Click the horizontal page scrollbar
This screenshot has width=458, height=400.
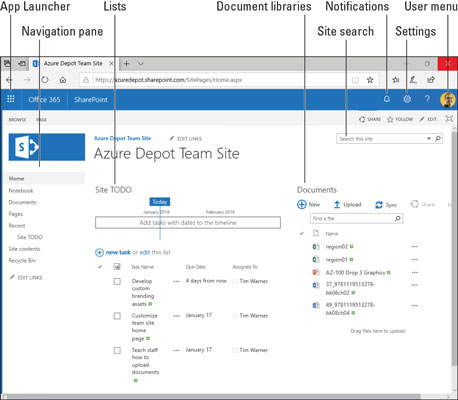pyautogui.click(x=213, y=396)
